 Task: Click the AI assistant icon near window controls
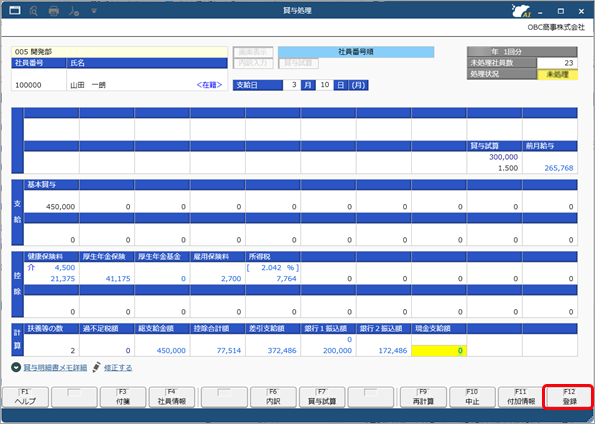pyautogui.click(x=521, y=11)
